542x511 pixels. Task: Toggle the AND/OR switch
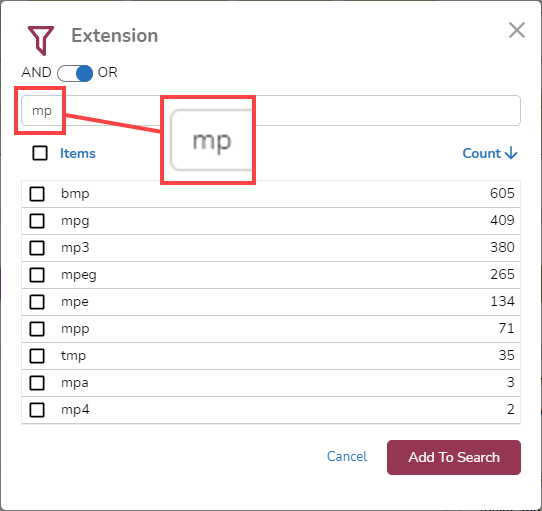pyautogui.click(x=75, y=73)
